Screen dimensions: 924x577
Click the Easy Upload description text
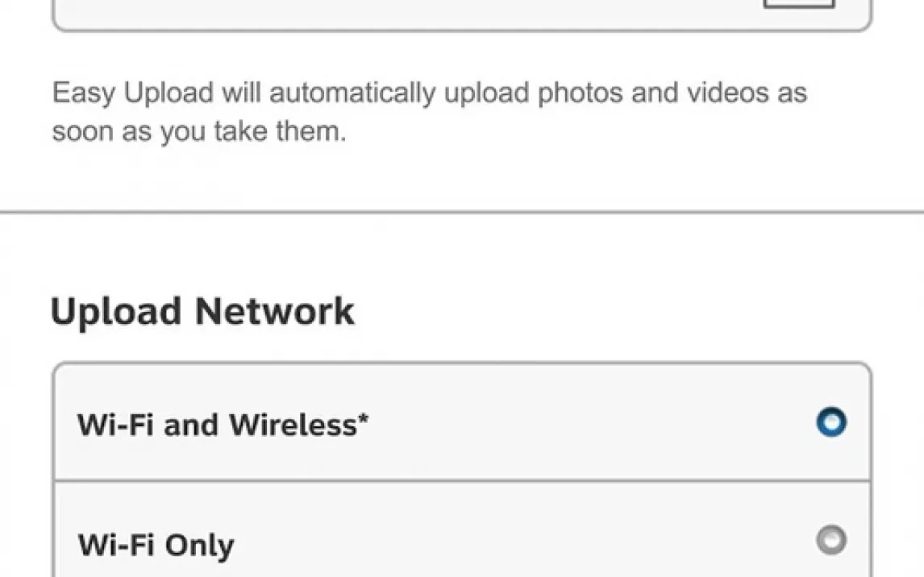point(430,112)
